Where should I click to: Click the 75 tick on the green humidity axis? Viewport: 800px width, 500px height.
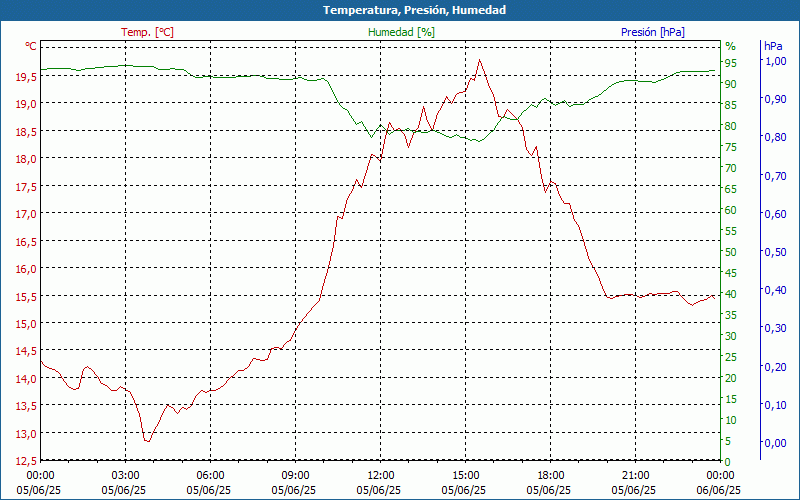click(x=730, y=147)
